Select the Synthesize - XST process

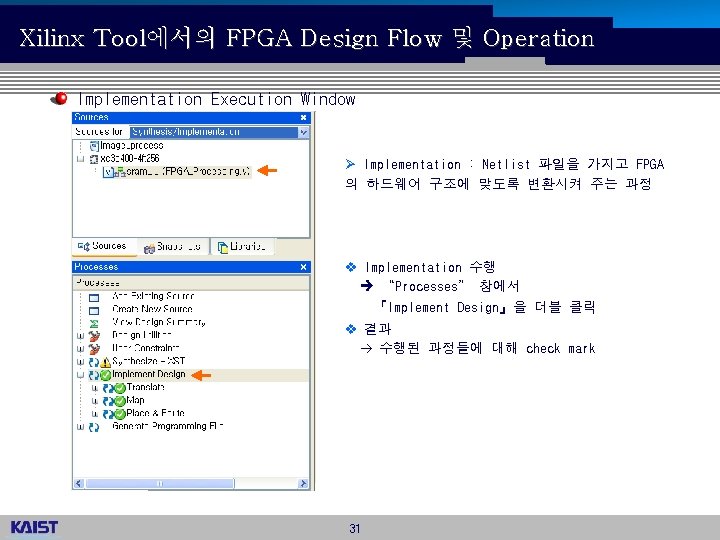coord(148,361)
